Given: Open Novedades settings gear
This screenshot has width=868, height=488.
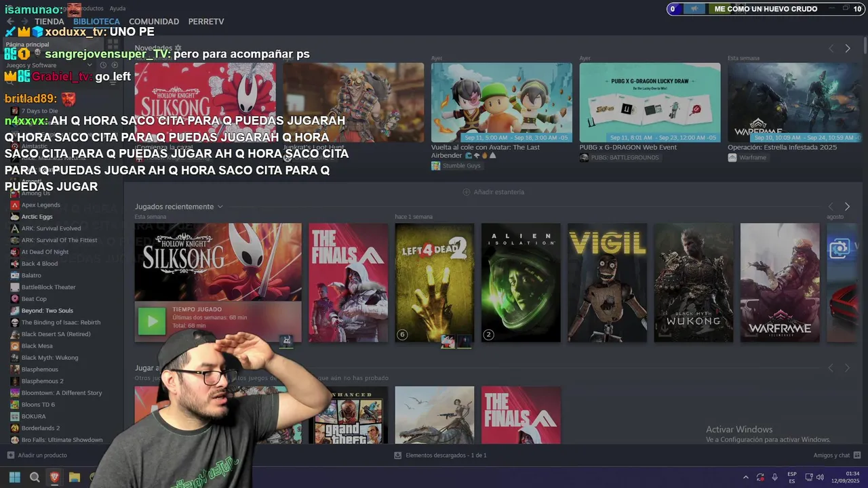Looking at the screenshot, I should 178,48.
